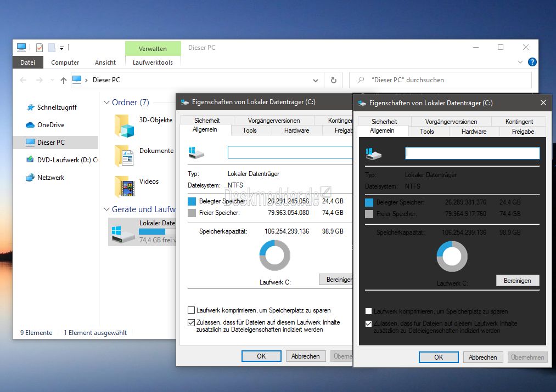Click the drive capacity bar in Explorer
This screenshot has height=392, width=556.
157,231
